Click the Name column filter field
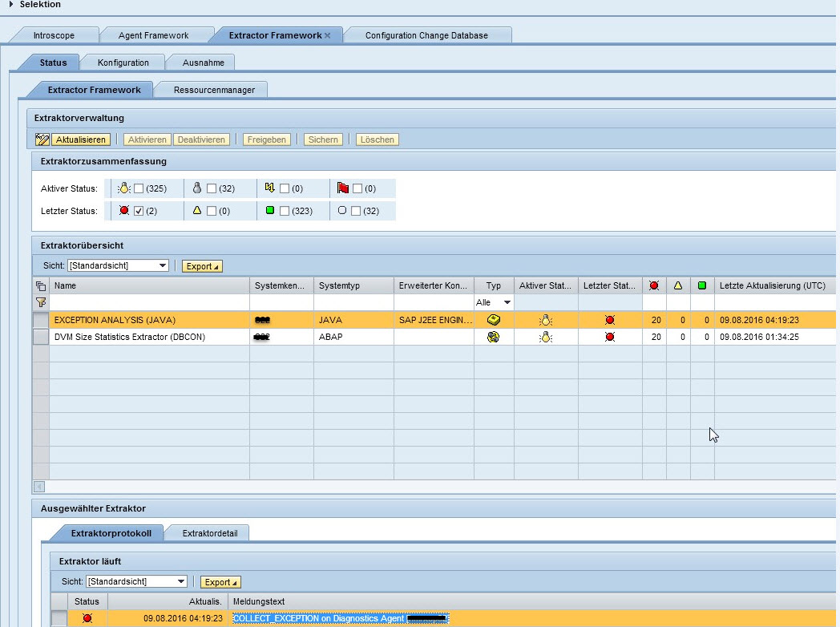The height and width of the screenshot is (627, 840). tap(149, 302)
